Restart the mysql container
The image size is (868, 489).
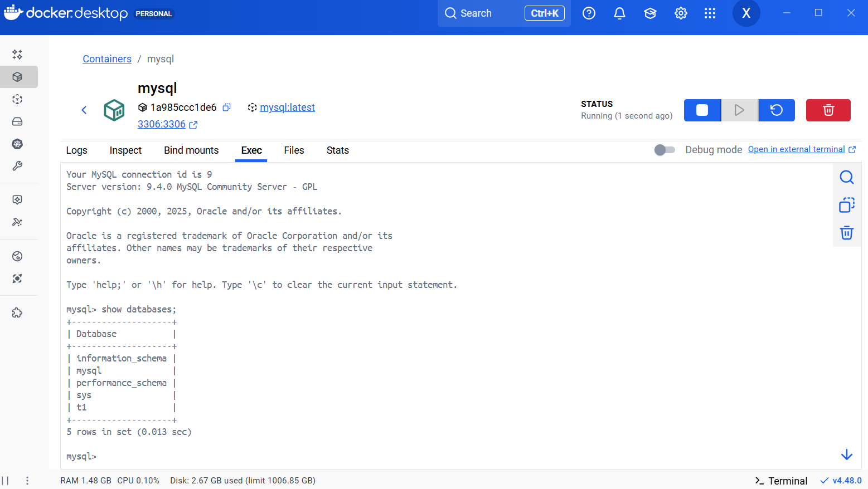coord(777,110)
